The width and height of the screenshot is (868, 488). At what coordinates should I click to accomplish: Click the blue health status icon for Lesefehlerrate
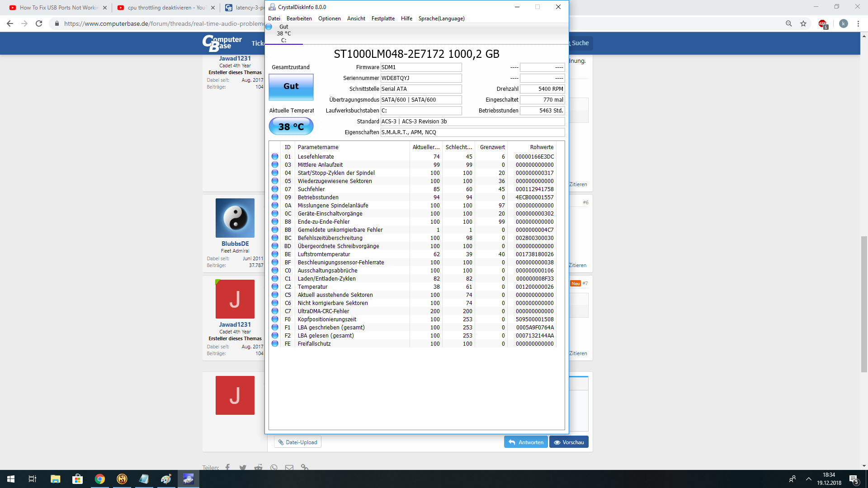[x=275, y=156]
